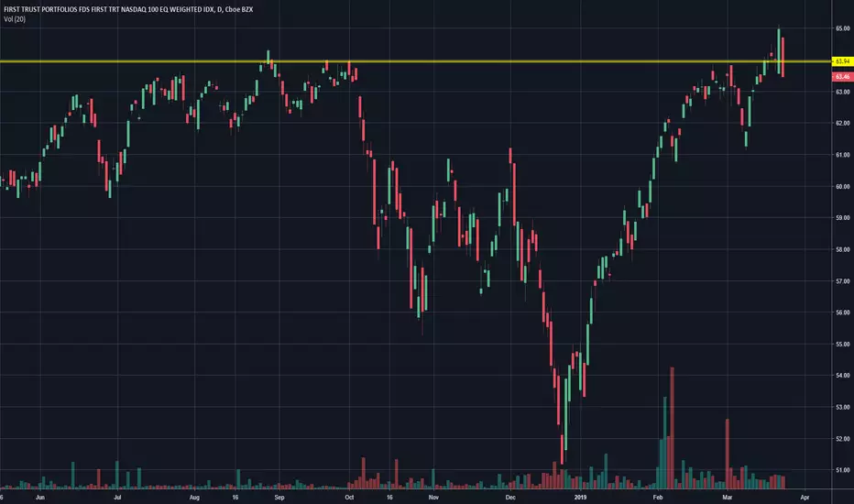This screenshot has width=854, height=504.
Task: Click the Vol (20) indicator label
Action: pyautogui.click(x=15, y=19)
